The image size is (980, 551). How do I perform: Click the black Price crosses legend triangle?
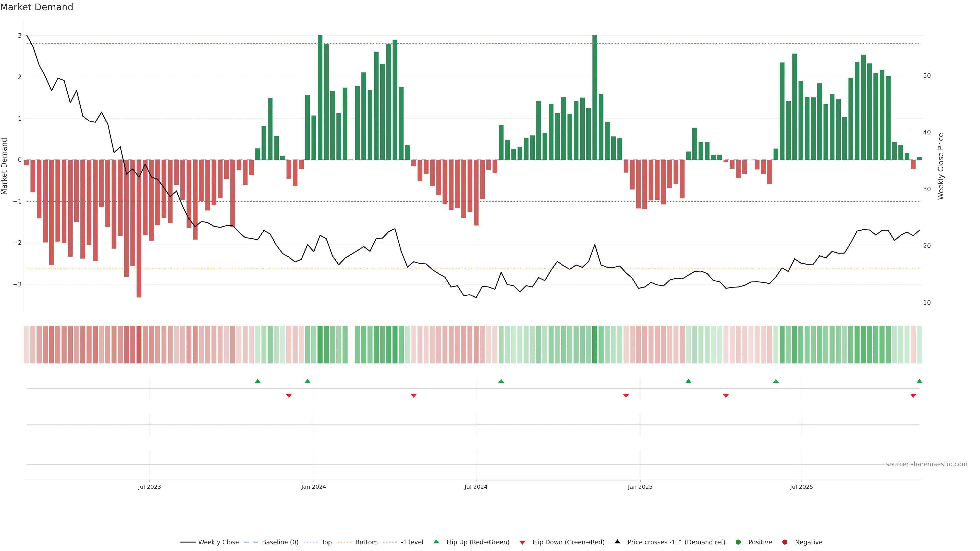coord(617,542)
